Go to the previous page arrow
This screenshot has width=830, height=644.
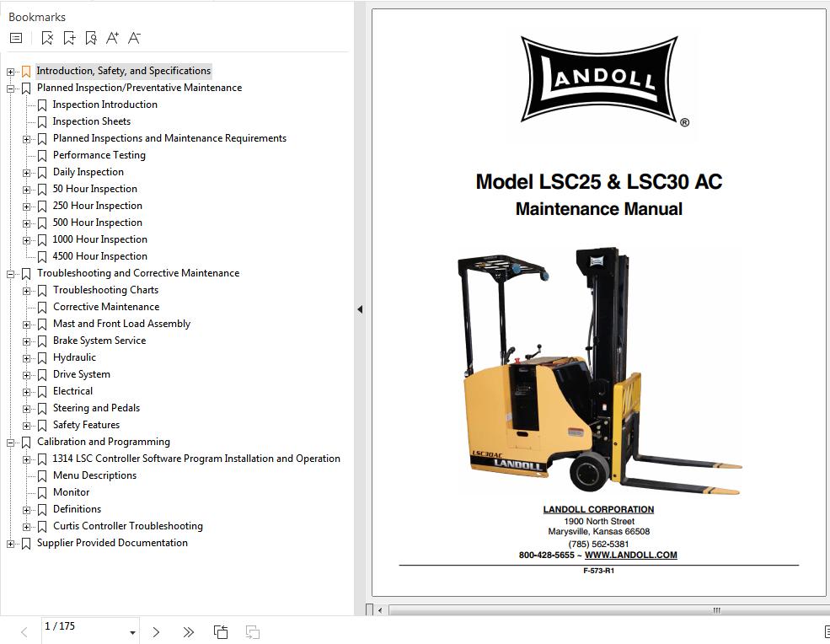pos(24,632)
